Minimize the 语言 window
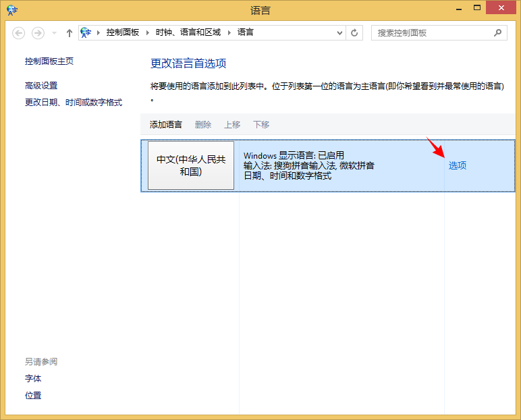This screenshot has width=521, height=420. click(459, 8)
